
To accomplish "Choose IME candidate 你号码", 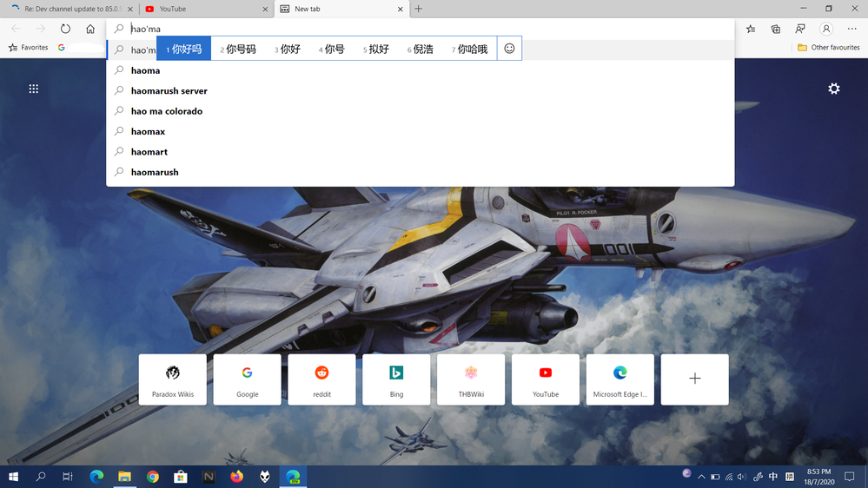I will tap(238, 49).
